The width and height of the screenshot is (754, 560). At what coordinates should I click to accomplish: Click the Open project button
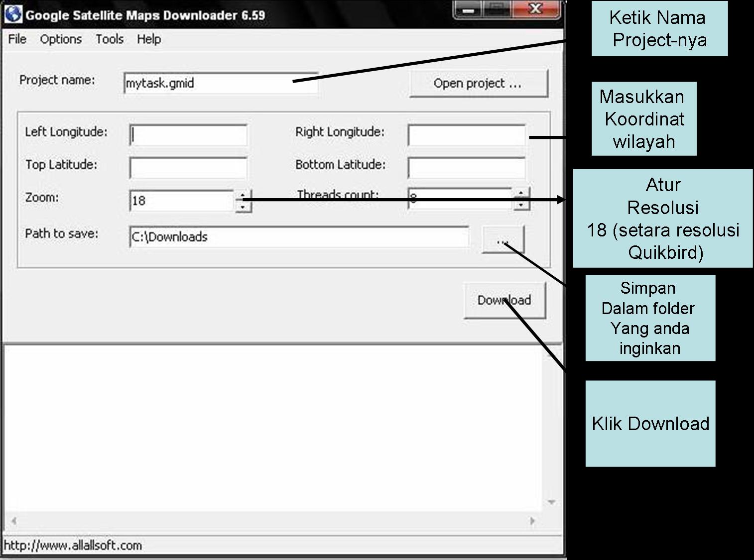coord(478,83)
